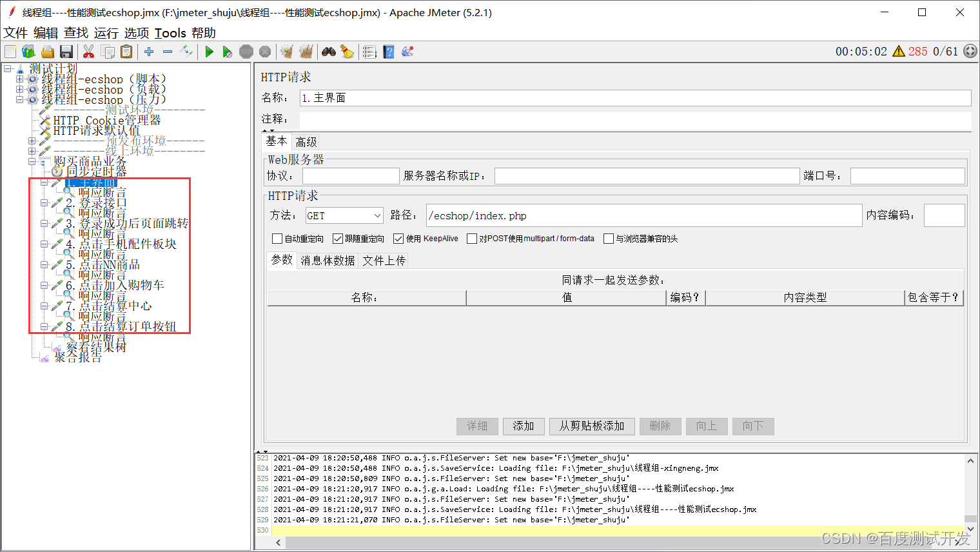Start the test with green play icon
Image resolution: width=980 pixels, height=552 pixels.
tap(209, 52)
